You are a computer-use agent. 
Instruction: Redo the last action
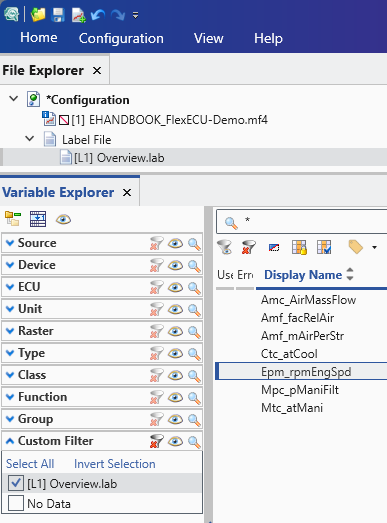(117, 15)
